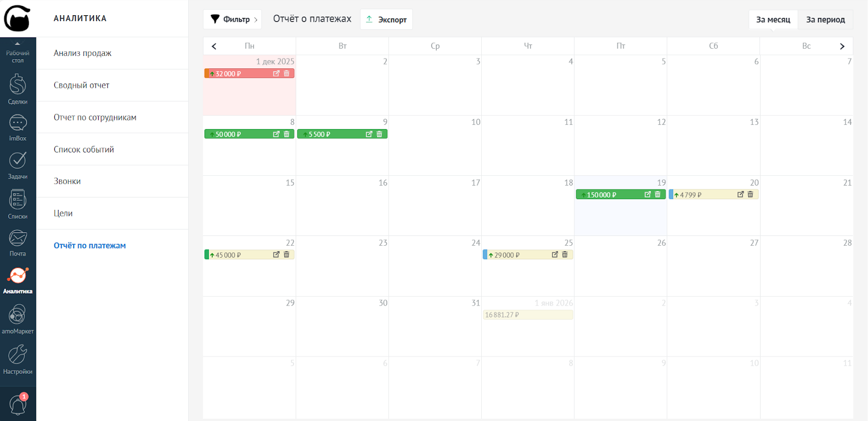Delete the 4799 ₽ payment entry
The width and height of the screenshot is (868, 421).
(750, 194)
